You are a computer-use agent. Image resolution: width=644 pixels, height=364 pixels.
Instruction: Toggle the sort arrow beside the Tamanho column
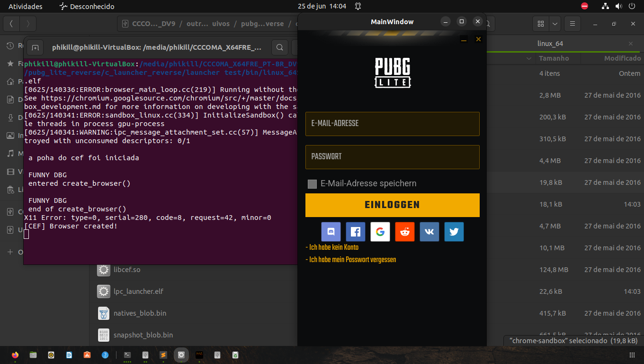click(529, 58)
